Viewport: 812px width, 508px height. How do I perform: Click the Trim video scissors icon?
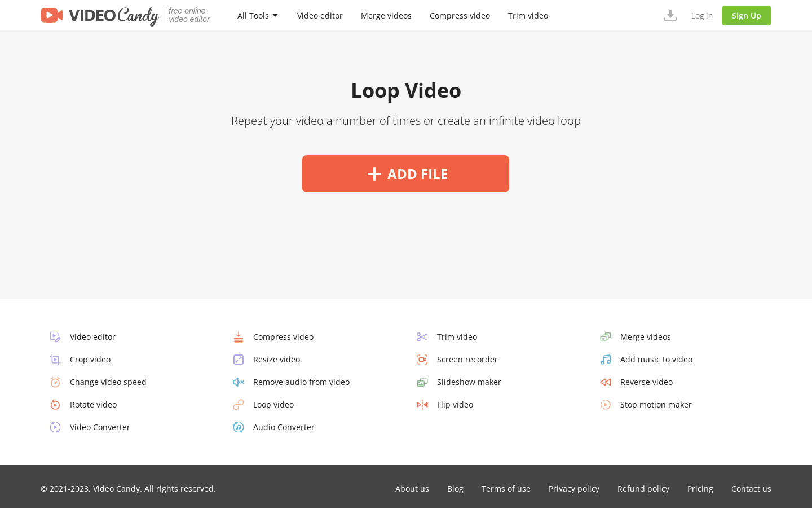422,337
